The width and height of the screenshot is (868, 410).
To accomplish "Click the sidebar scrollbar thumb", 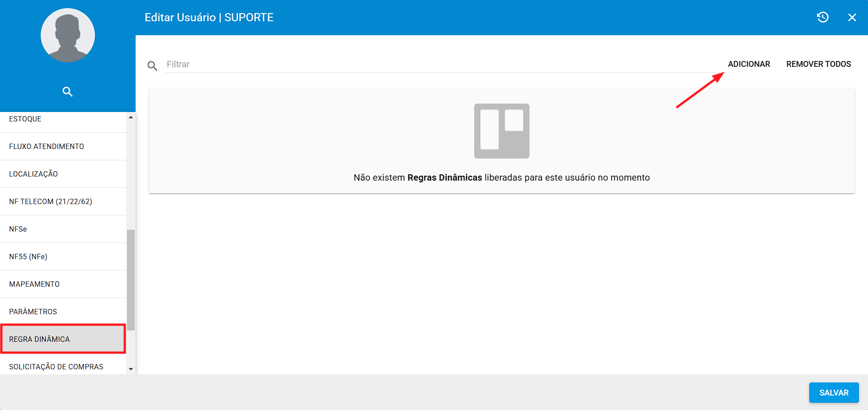I will coord(131,280).
